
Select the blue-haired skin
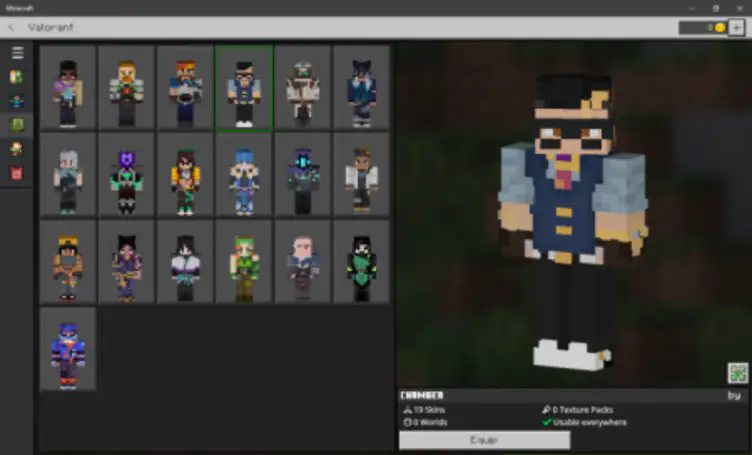point(244,175)
